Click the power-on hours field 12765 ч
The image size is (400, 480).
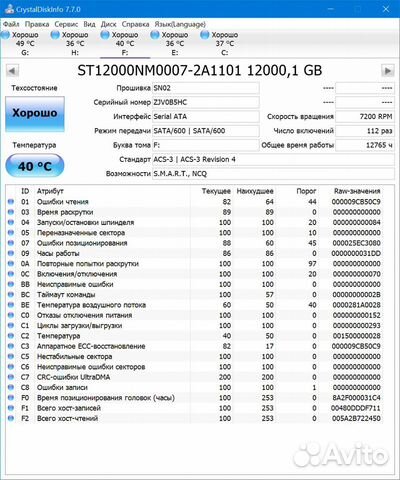(x=365, y=145)
